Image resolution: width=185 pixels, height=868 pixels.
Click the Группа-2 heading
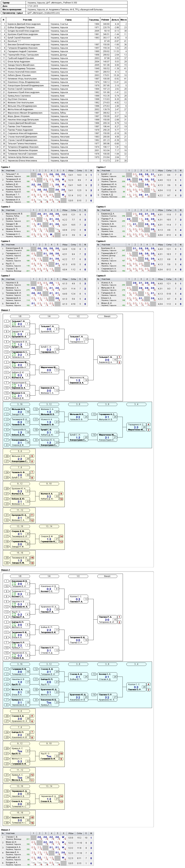click(x=101, y=167)
